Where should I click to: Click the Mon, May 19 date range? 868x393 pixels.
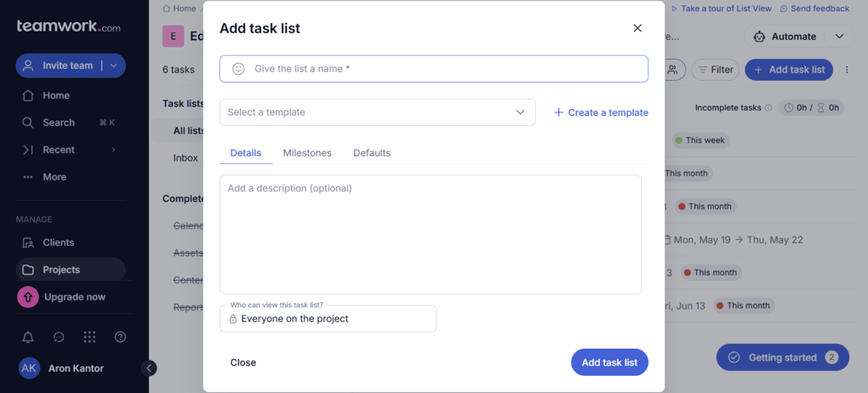[x=734, y=240]
